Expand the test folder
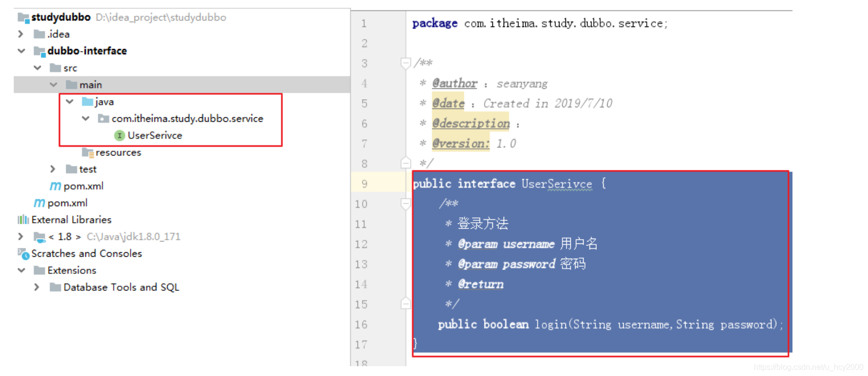 click(53, 169)
